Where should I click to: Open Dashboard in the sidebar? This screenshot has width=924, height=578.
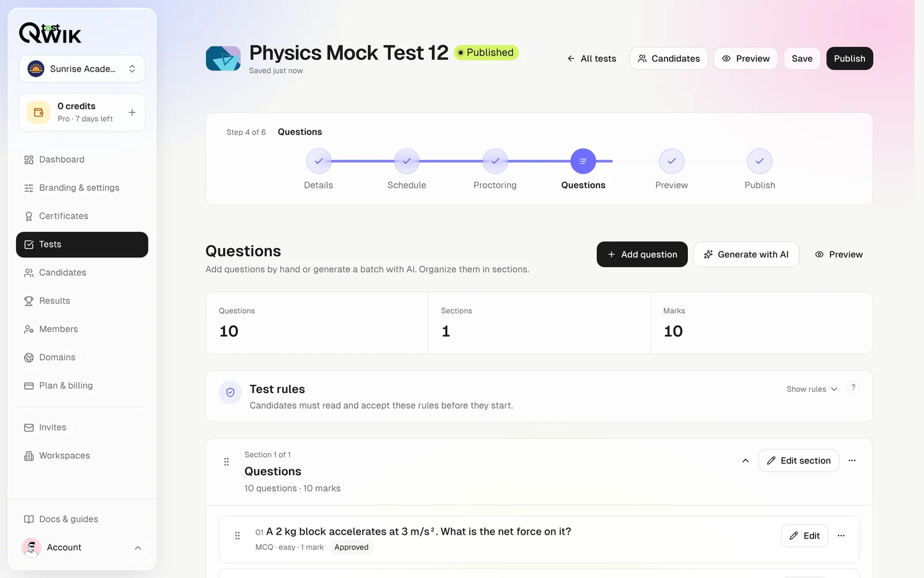[x=82, y=160]
